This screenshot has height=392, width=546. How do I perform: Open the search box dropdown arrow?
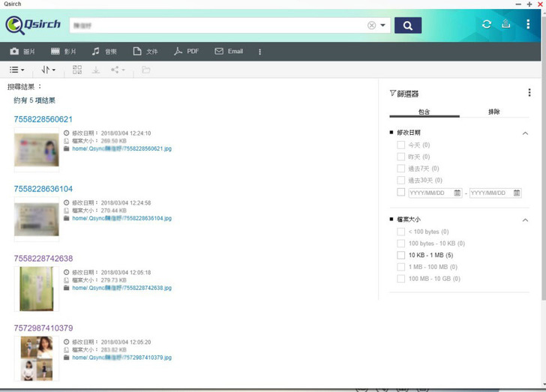(382, 25)
